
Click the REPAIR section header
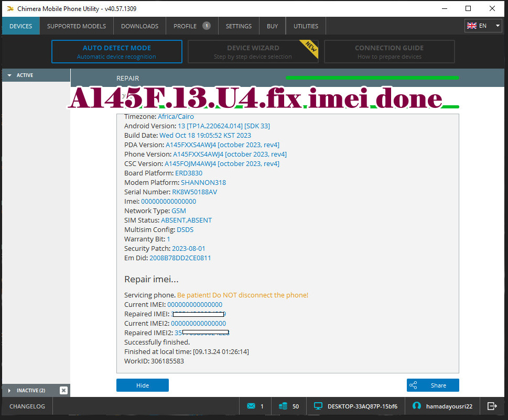[127, 79]
